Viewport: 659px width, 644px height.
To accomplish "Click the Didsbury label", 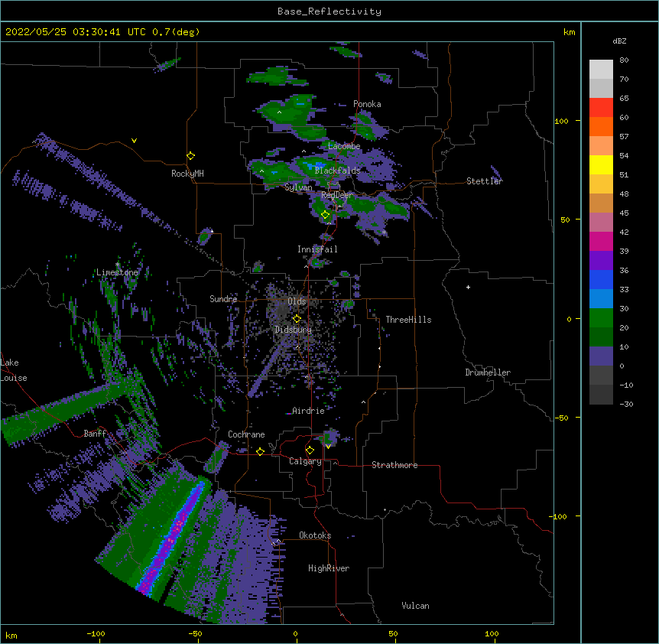I will (294, 330).
